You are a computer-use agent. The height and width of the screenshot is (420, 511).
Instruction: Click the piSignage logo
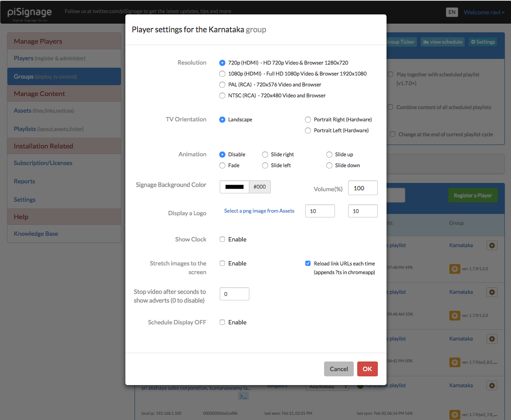[x=30, y=12]
